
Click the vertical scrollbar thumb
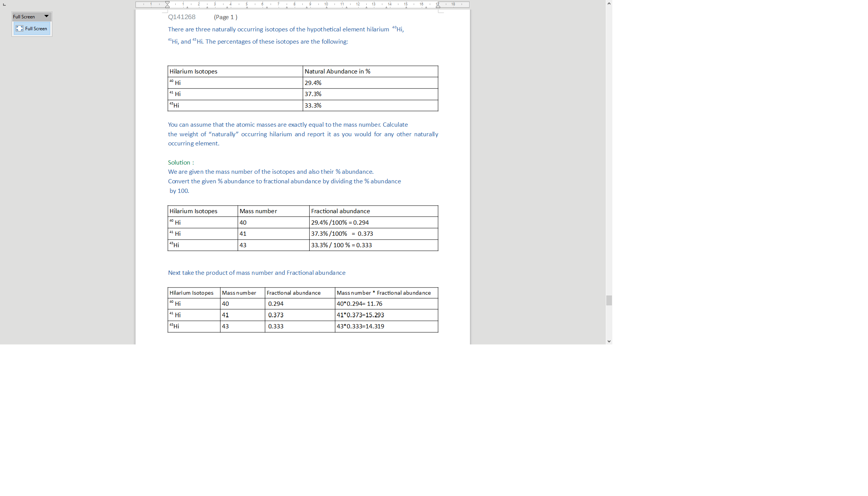[609, 300]
